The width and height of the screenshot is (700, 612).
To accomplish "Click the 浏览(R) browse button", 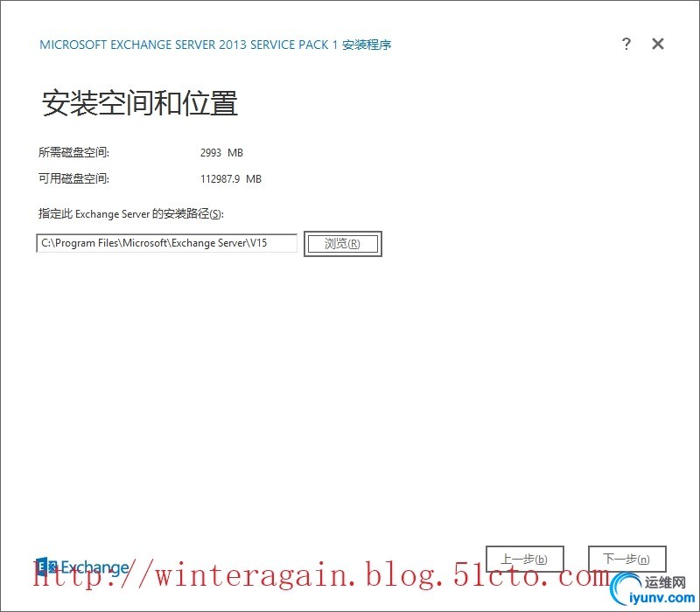I will (342, 244).
